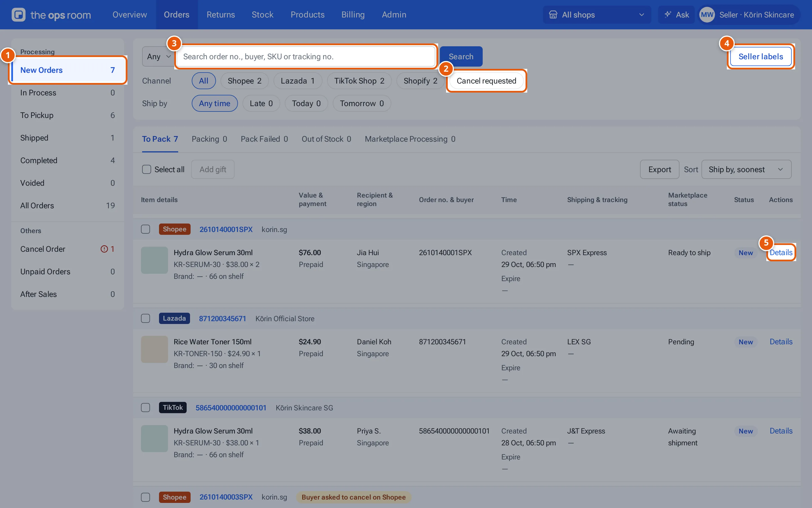
Task: Click the Seller labels button
Action: tap(761, 56)
